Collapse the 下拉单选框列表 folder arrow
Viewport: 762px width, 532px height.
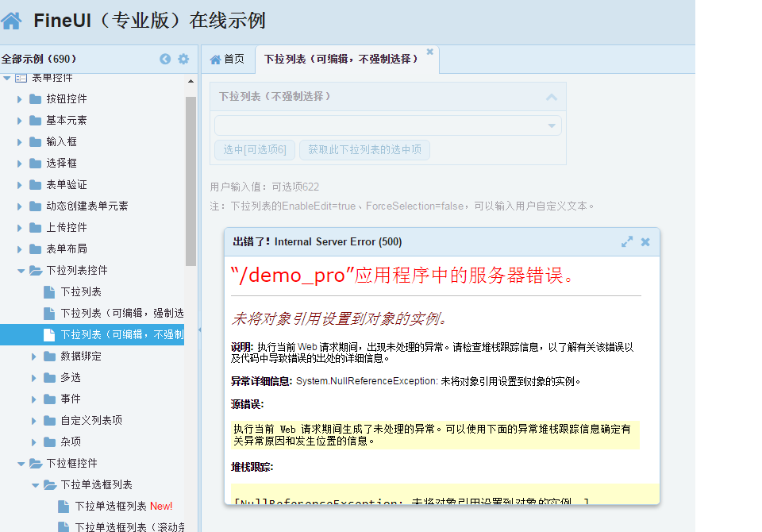(x=35, y=485)
